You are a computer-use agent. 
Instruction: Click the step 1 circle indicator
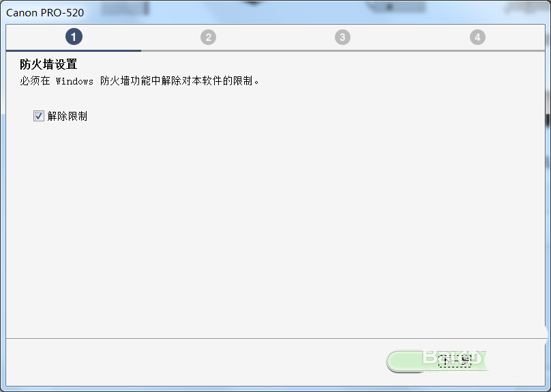(x=74, y=37)
